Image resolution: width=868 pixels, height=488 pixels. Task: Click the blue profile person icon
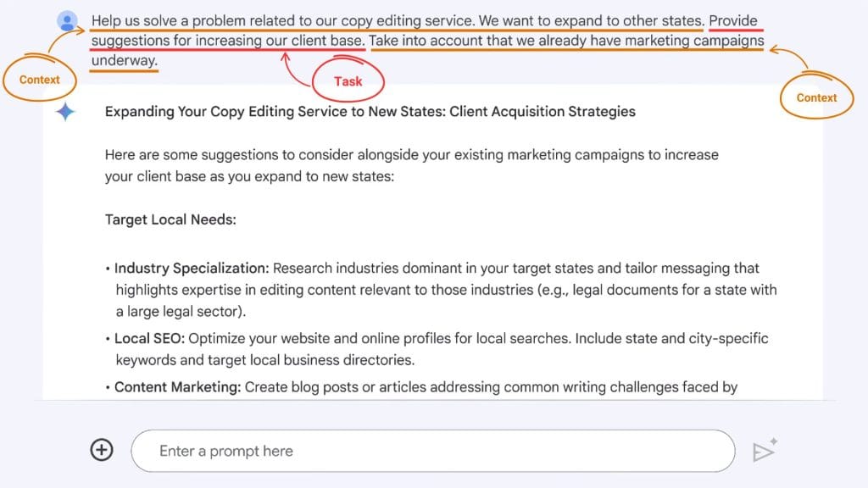coord(67,21)
